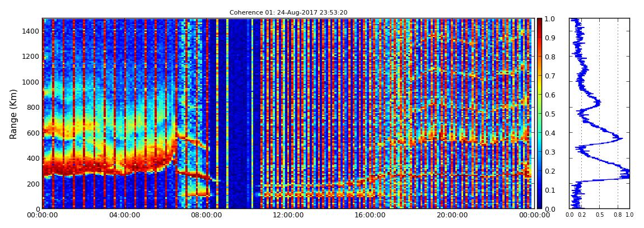Image resolution: width=644 pixels, height=228 pixels.
Task: Click the 1200 range tick label
Action: pos(31,56)
